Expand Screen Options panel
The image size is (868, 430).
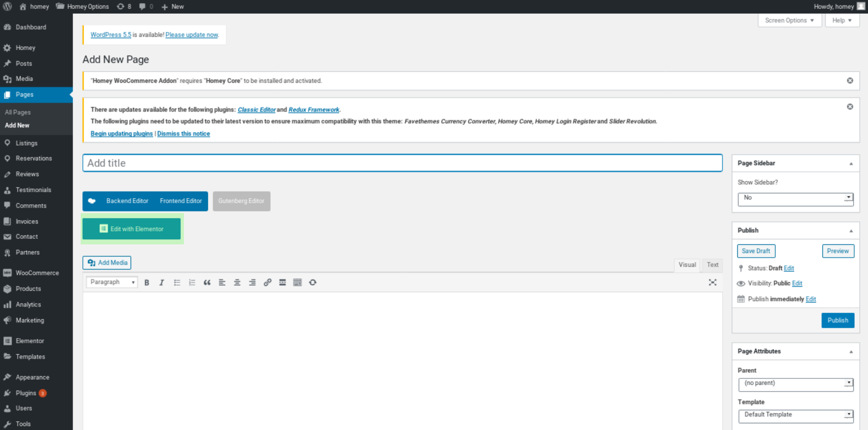[x=789, y=20]
